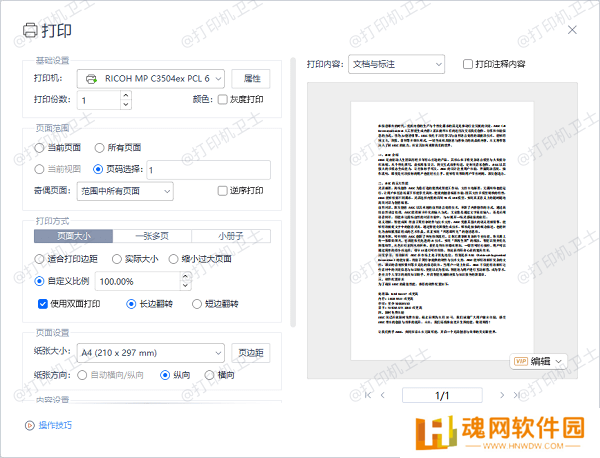
Task: Choose 缩小过大页面 option
Action: 173,259
